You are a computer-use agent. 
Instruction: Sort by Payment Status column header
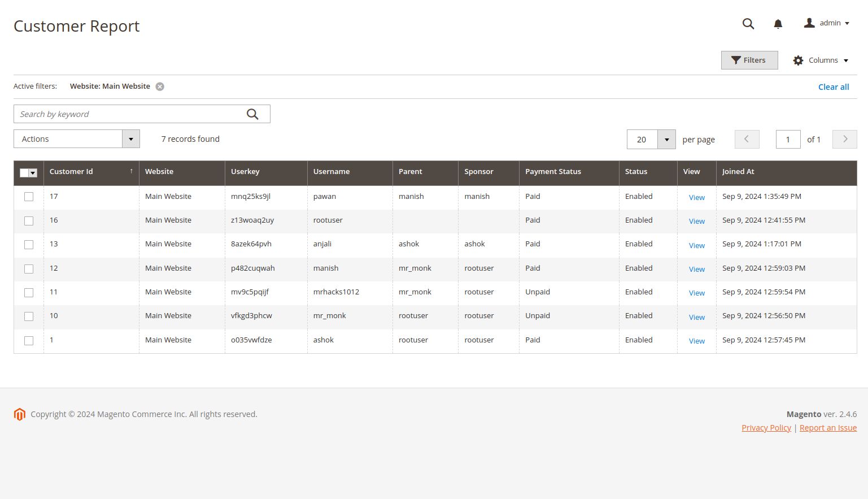click(553, 172)
